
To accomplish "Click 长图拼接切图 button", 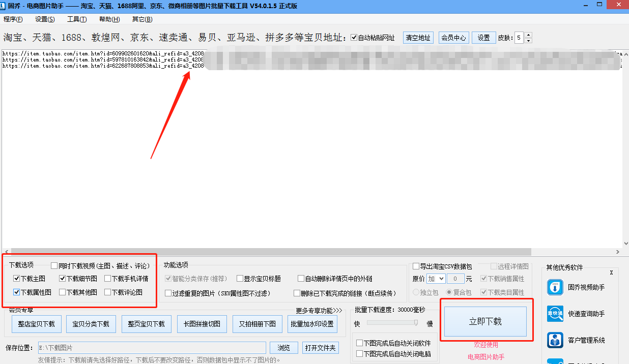I will tap(202, 324).
